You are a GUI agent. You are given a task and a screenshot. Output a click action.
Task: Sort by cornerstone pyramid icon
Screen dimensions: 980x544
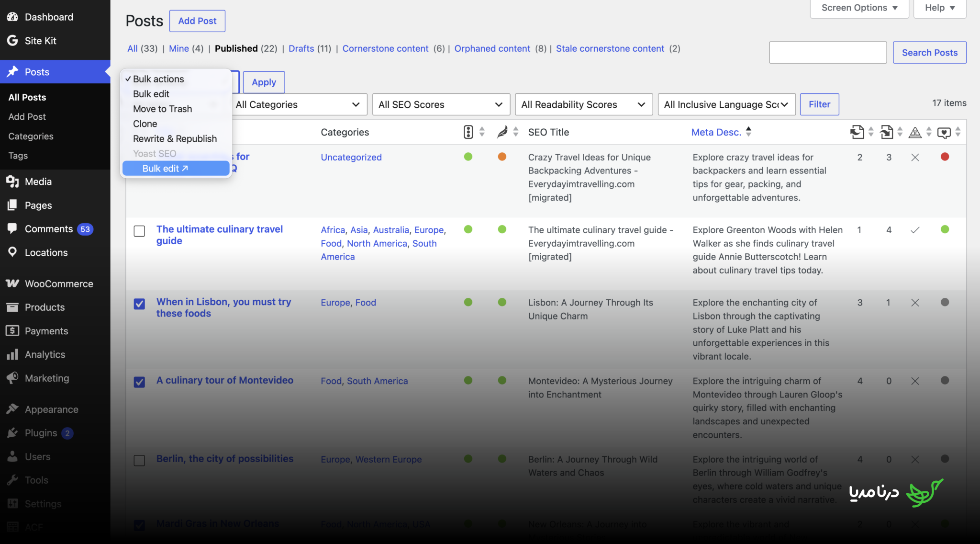915,132
